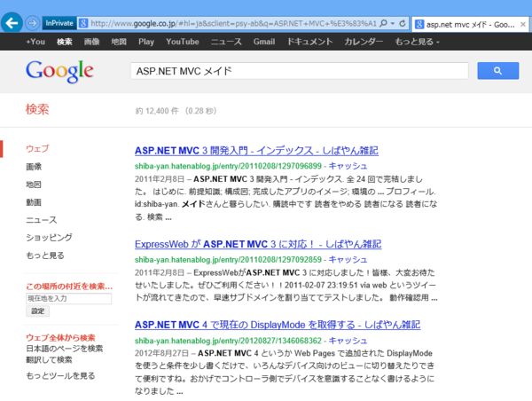
Task: Click the address bar URL text
Action: pyautogui.click(x=233, y=23)
